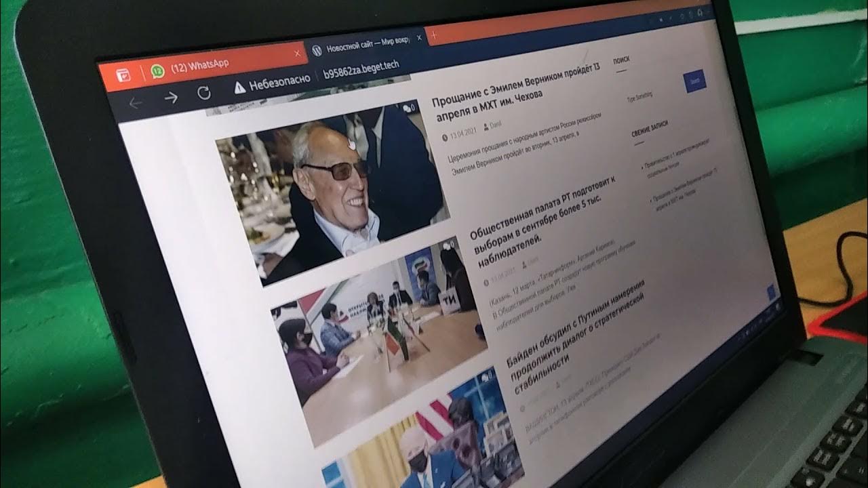Image resolution: width=868 pixels, height=488 pixels.
Task: Click the browser forward arrow
Action: coord(170,98)
